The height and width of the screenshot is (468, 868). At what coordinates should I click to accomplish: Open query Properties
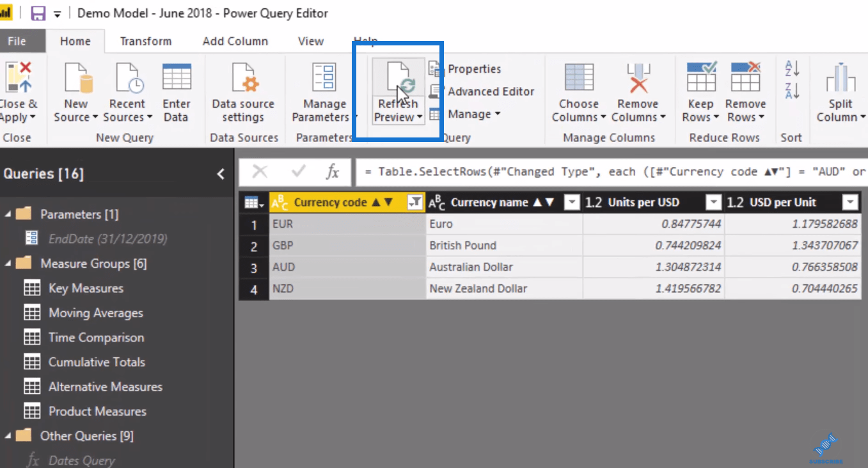point(465,69)
